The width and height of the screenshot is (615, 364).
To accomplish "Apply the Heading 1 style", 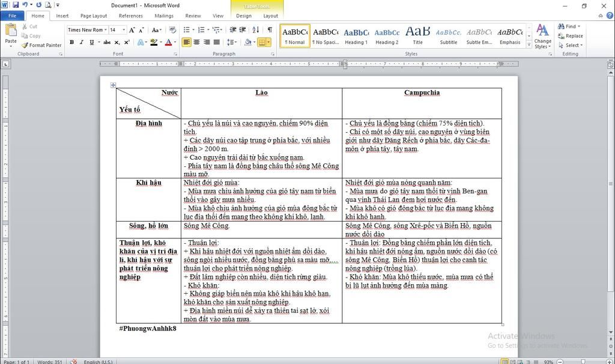I will (x=356, y=35).
